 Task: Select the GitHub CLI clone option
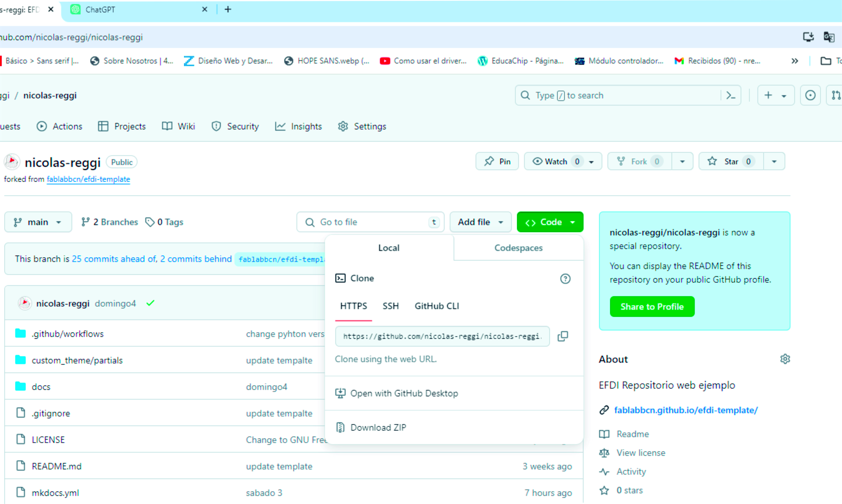pos(437,306)
